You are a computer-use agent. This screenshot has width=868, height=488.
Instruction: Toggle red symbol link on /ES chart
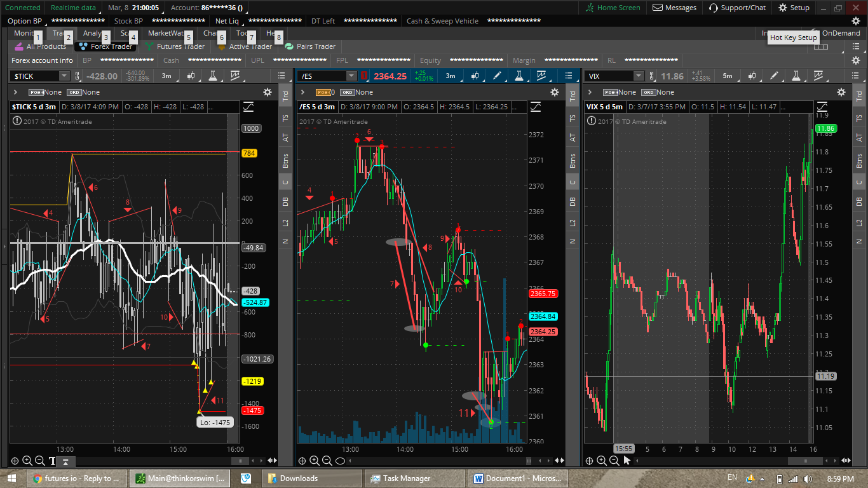point(364,76)
